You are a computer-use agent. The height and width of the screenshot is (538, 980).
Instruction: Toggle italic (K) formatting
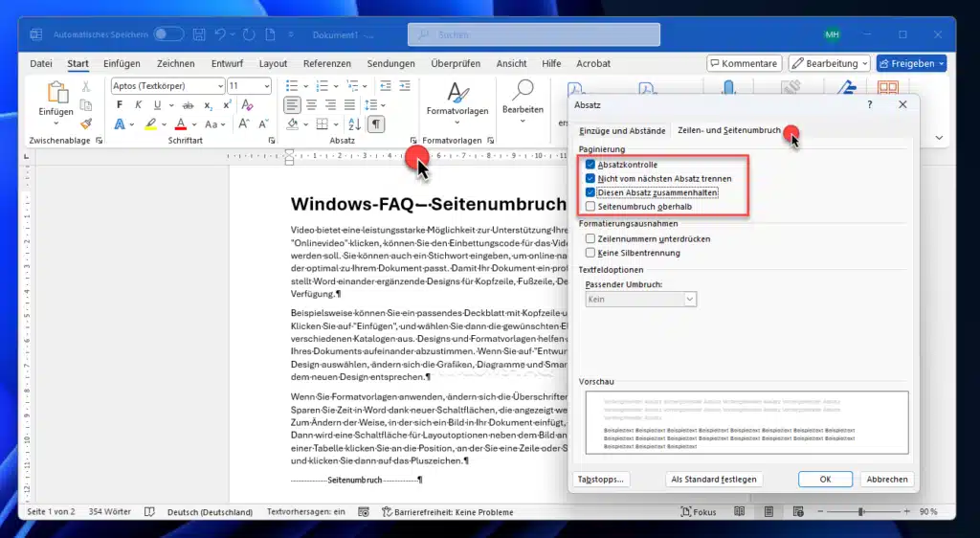point(138,105)
